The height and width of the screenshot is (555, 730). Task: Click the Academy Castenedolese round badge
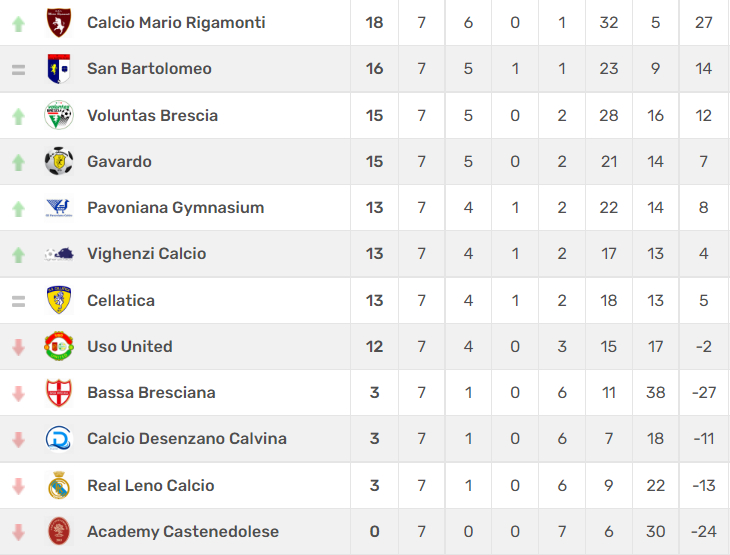59,531
